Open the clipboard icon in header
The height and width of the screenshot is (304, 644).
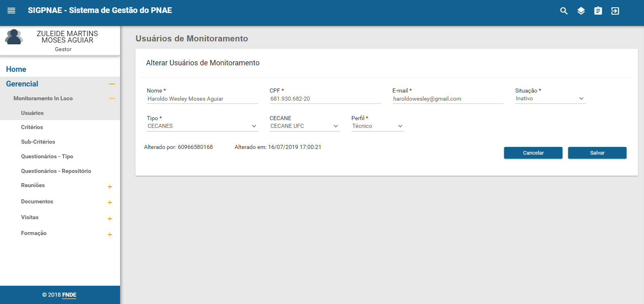click(x=598, y=11)
